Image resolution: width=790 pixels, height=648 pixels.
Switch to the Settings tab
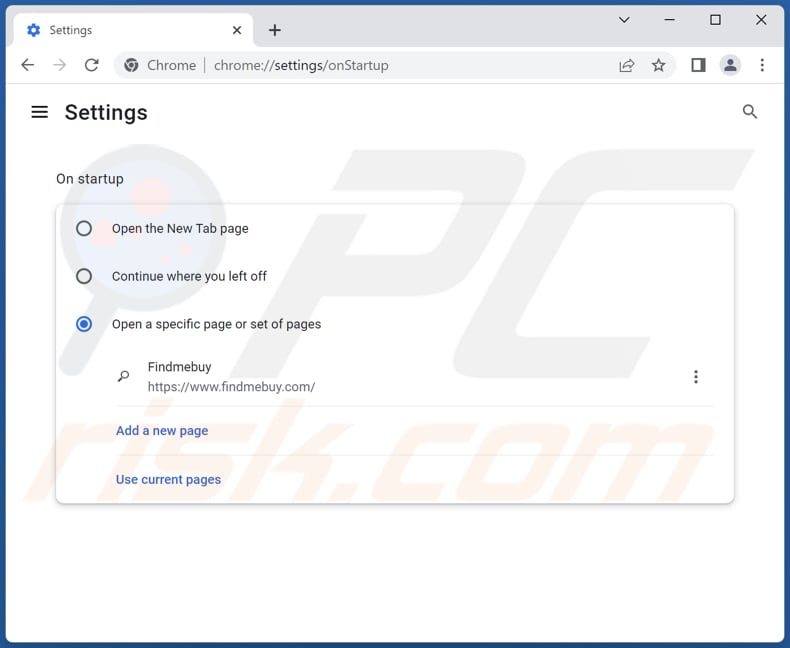coord(134,30)
